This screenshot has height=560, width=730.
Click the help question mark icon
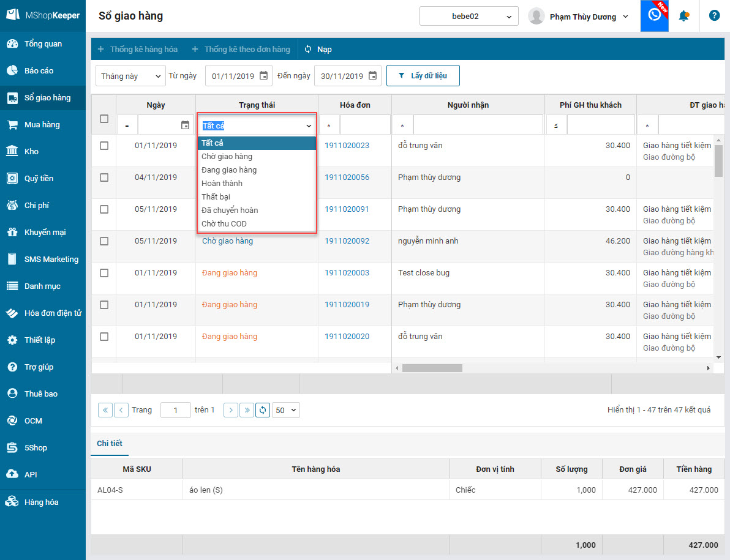pos(714,16)
